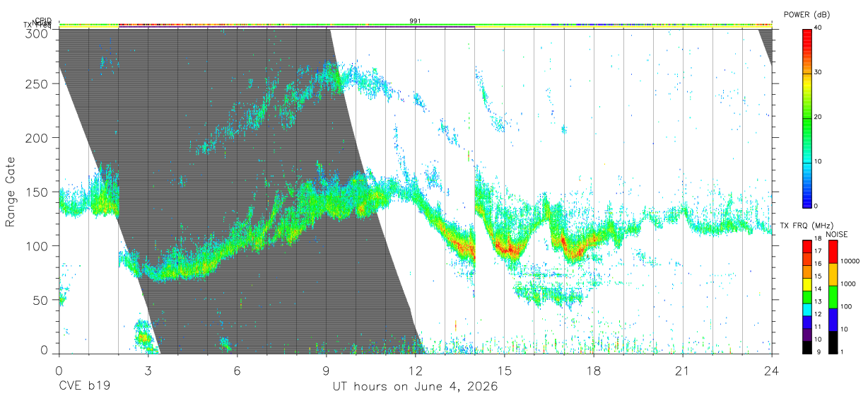This screenshot has height=401, width=868.
Task: Click the black 9-10 MHz frequency swatch
Action: 807,346
